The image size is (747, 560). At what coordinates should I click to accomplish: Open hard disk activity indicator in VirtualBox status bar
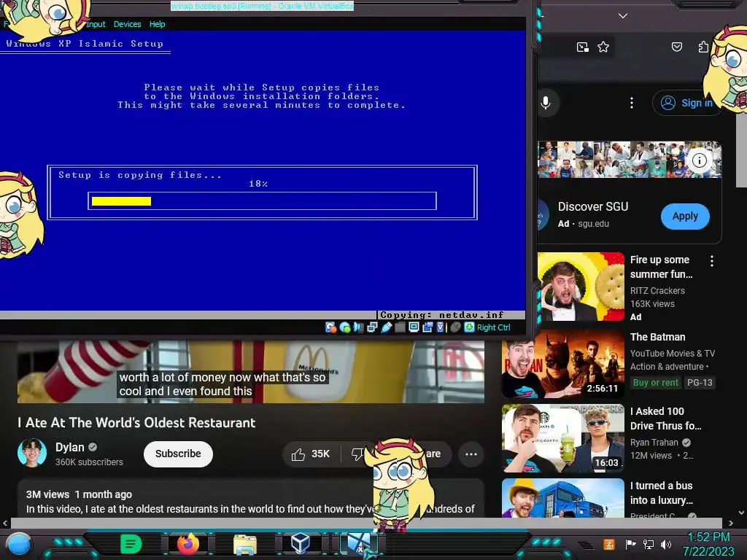[330, 327]
